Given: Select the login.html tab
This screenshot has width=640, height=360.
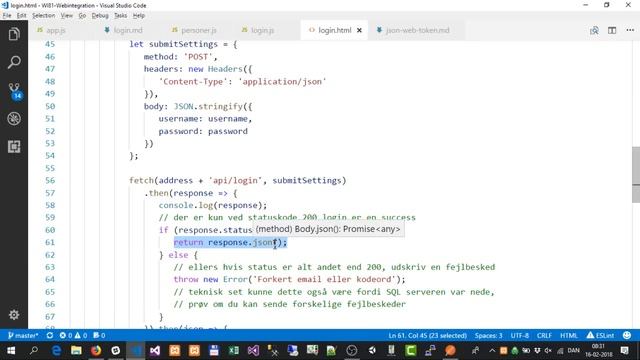Looking at the screenshot, I should 334,30.
